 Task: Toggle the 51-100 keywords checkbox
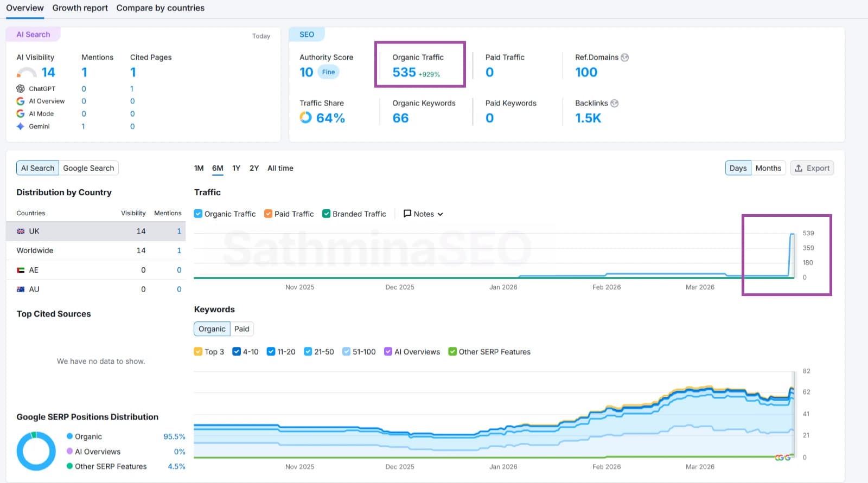[x=346, y=351]
